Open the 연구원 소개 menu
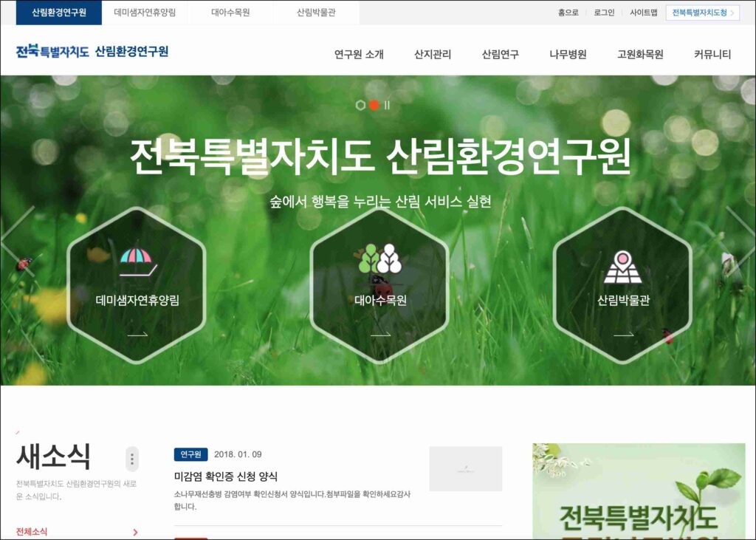 click(359, 54)
